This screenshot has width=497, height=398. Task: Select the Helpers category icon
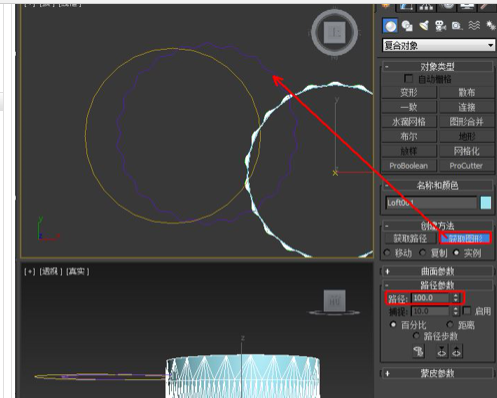(x=457, y=26)
